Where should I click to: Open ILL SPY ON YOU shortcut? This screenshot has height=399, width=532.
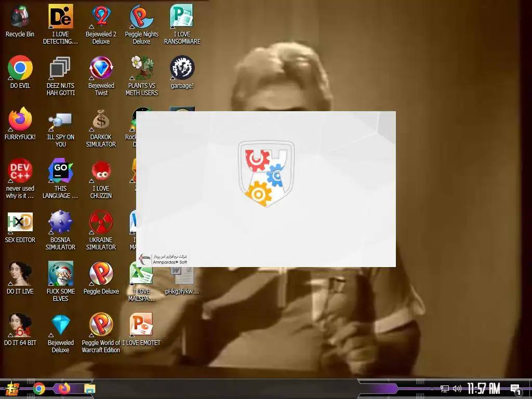click(60, 121)
